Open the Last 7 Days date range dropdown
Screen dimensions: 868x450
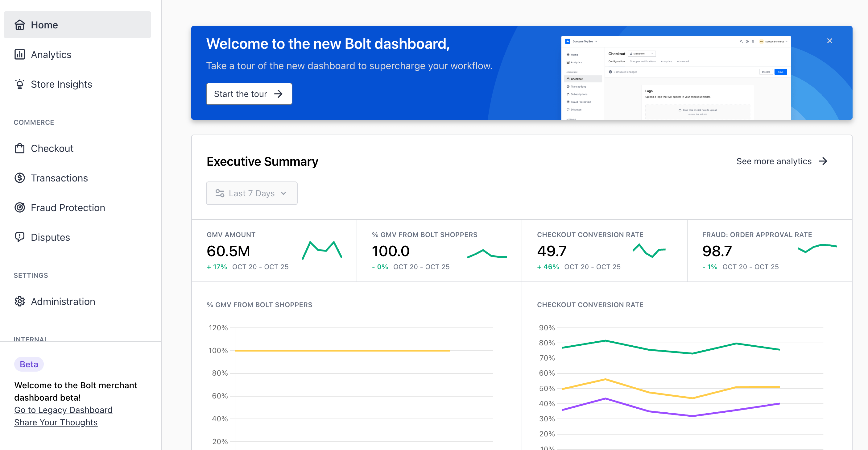252,193
